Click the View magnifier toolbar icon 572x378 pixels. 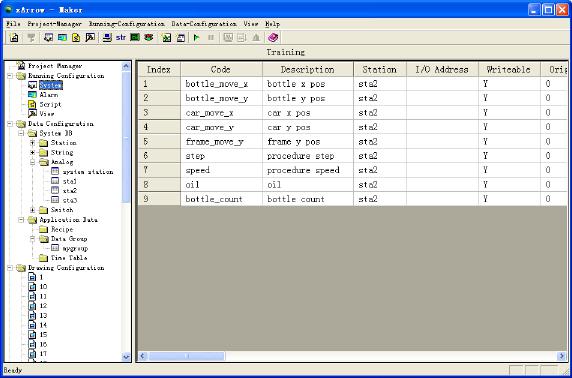pyautogui.click(x=90, y=38)
